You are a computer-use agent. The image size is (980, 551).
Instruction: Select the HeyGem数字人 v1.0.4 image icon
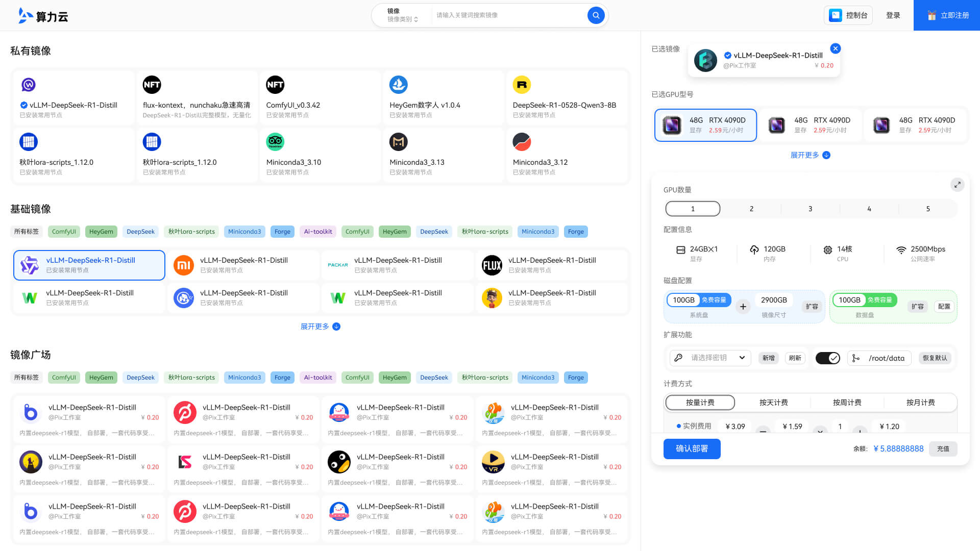coord(399,84)
